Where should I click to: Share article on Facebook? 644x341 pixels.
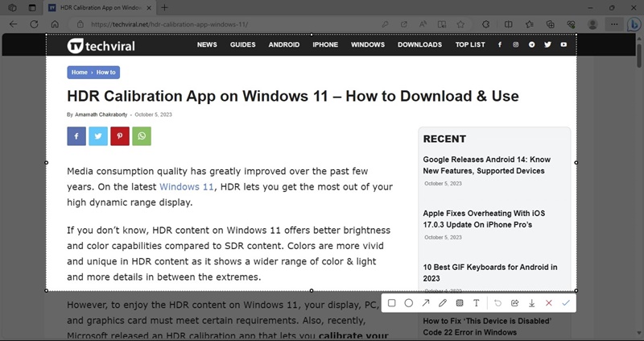(76, 136)
